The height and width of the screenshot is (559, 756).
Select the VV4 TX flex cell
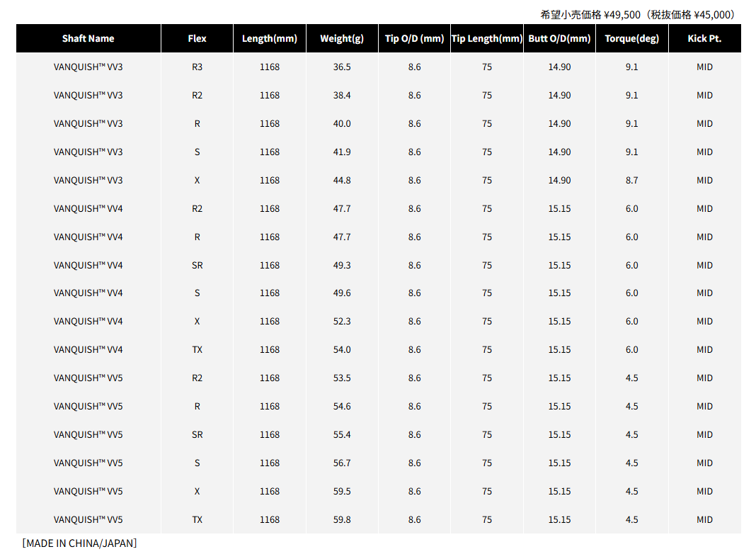197,350
